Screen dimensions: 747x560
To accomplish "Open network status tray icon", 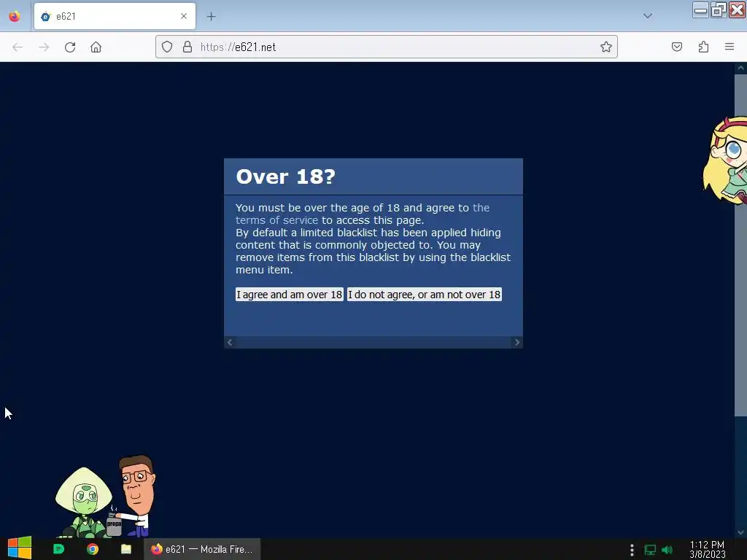I will coord(650,550).
